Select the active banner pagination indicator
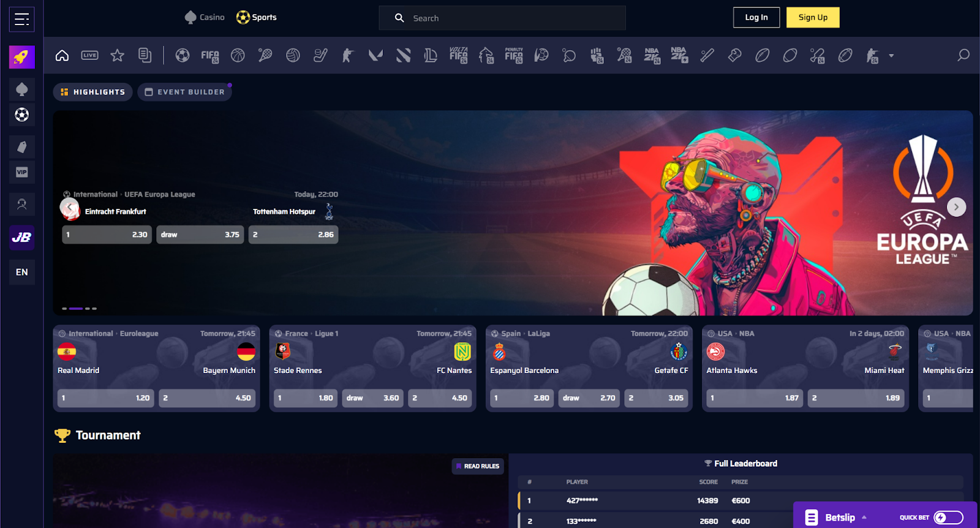Viewport: 980px width, 528px height. (75, 309)
